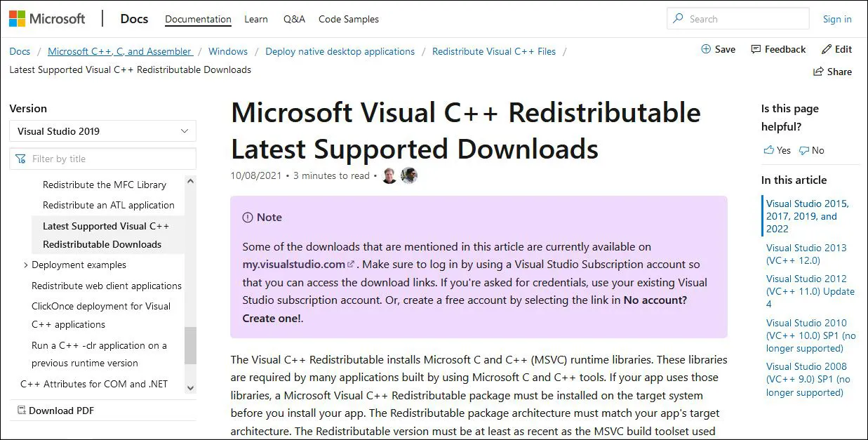
Task: Click the downward chevron below the navigation list
Action: [x=189, y=387]
